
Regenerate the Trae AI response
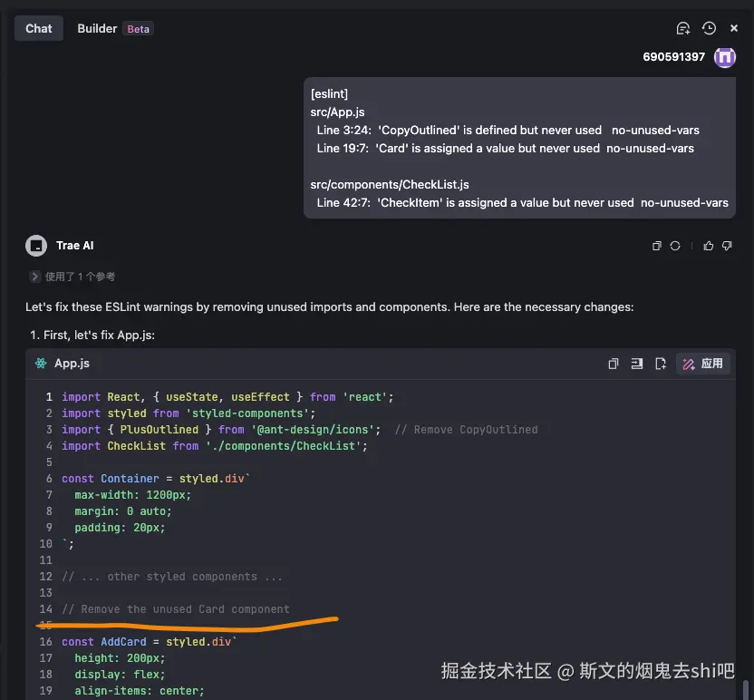[675, 246]
